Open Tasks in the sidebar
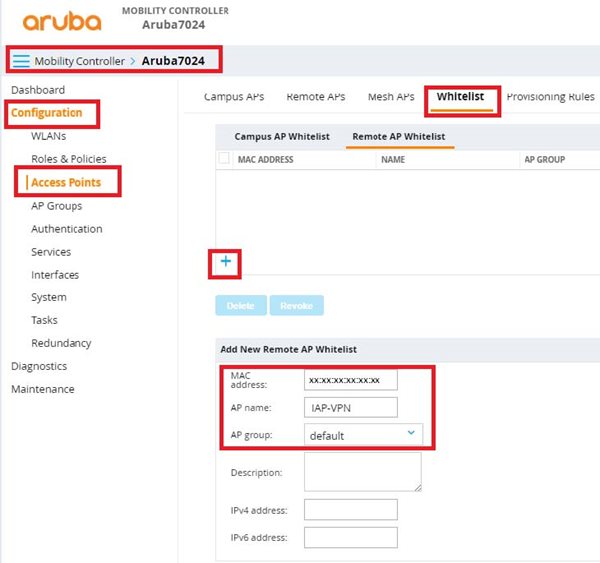The width and height of the screenshot is (600, 563). point(44,320)
